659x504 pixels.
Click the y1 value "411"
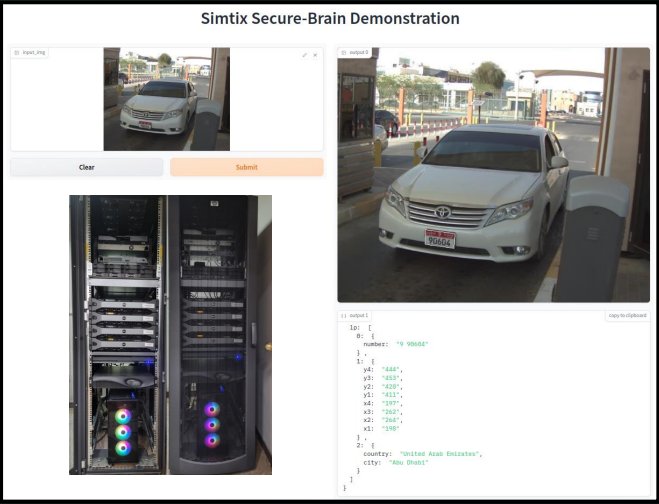[391, 395]
